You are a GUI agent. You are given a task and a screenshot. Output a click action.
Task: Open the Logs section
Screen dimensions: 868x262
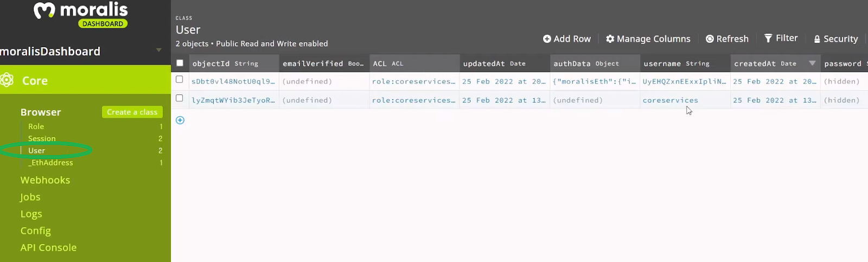[31, 214]
